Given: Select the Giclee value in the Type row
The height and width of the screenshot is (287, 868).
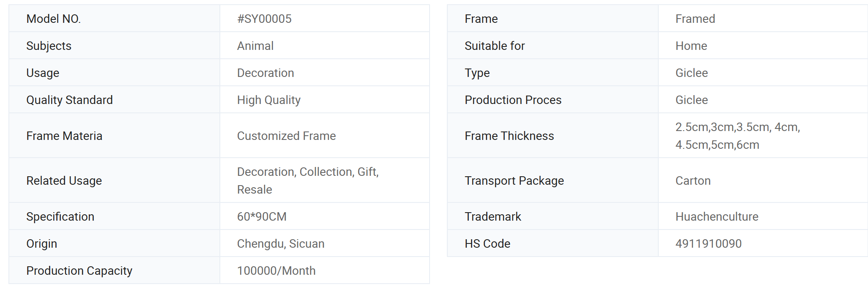Looking at the screenshot, I should tap(692, 73).
